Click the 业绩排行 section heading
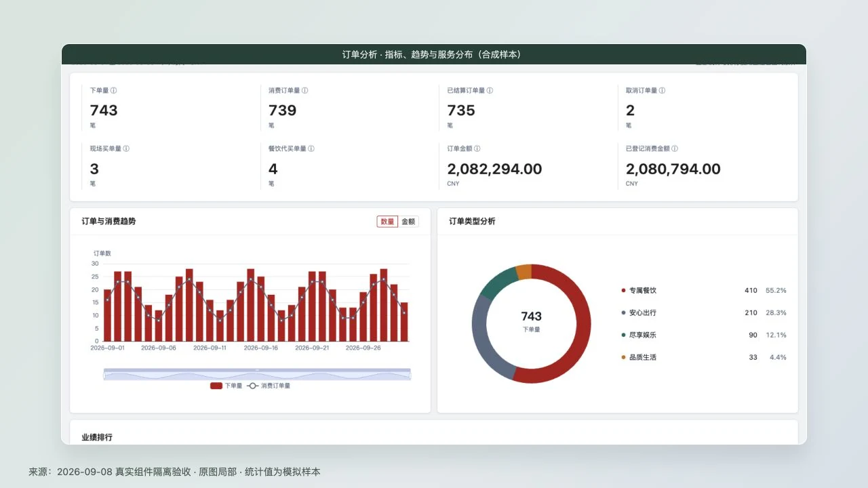The image size is (868, 488). [x=97, y=437]
